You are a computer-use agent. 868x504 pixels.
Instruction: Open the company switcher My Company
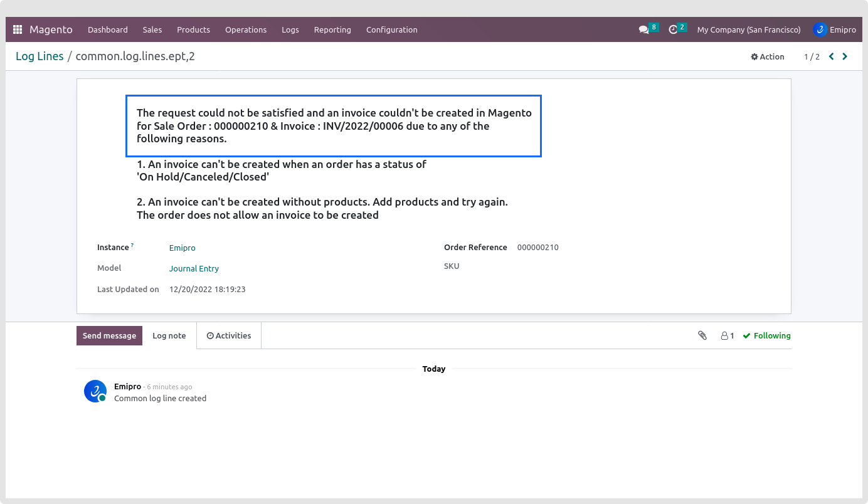click(x=748, y=29)
